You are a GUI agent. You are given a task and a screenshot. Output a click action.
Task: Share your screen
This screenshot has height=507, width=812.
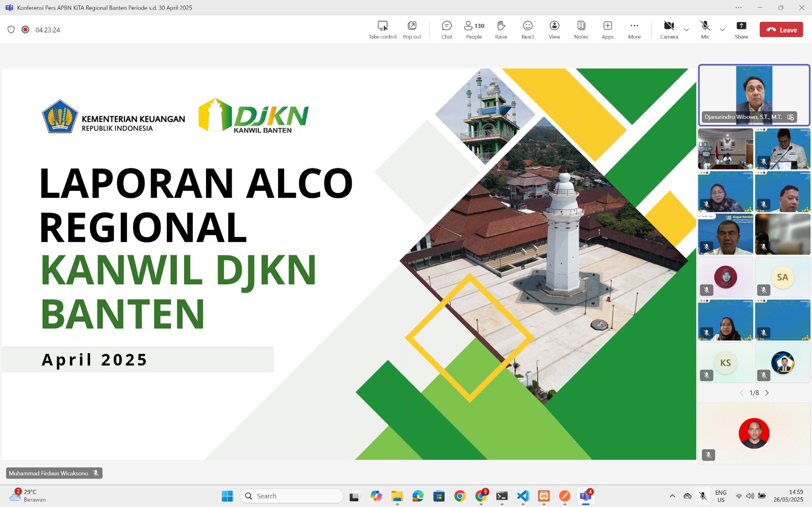(741, 30)
